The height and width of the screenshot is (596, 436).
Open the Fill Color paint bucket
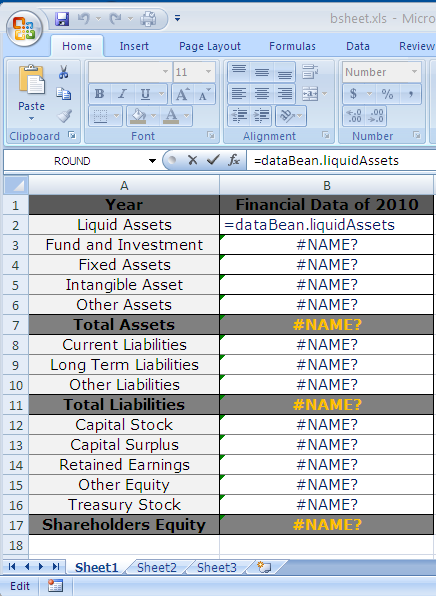click(x=138, y=116)
